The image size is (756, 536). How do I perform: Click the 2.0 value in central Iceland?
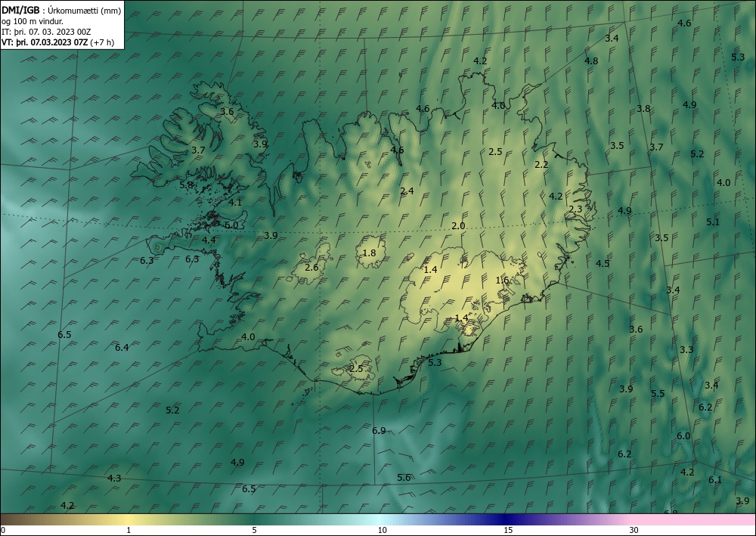tap(458, 225)
